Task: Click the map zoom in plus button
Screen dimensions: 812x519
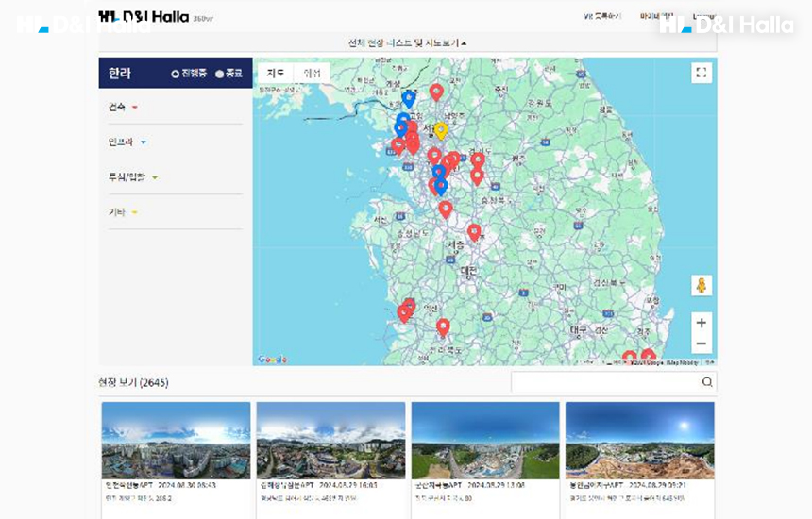Action: tap(701, 323)
